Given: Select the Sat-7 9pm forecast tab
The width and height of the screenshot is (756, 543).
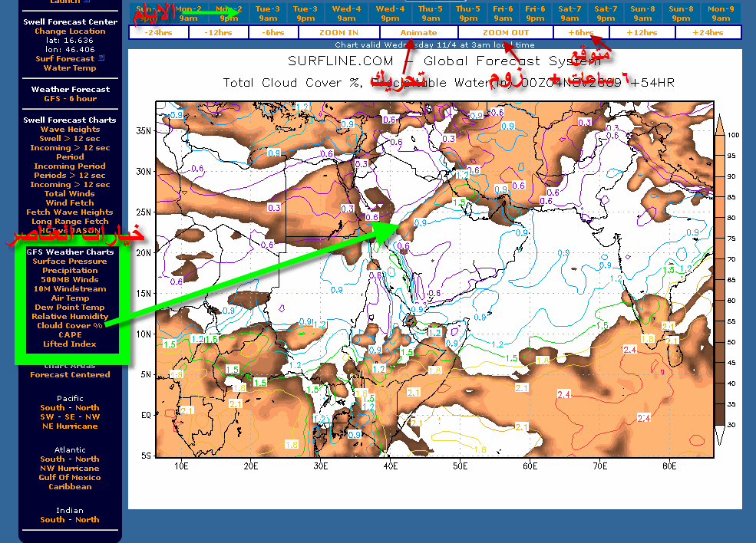Looking at the screenshot, I should tap(606, 14).
